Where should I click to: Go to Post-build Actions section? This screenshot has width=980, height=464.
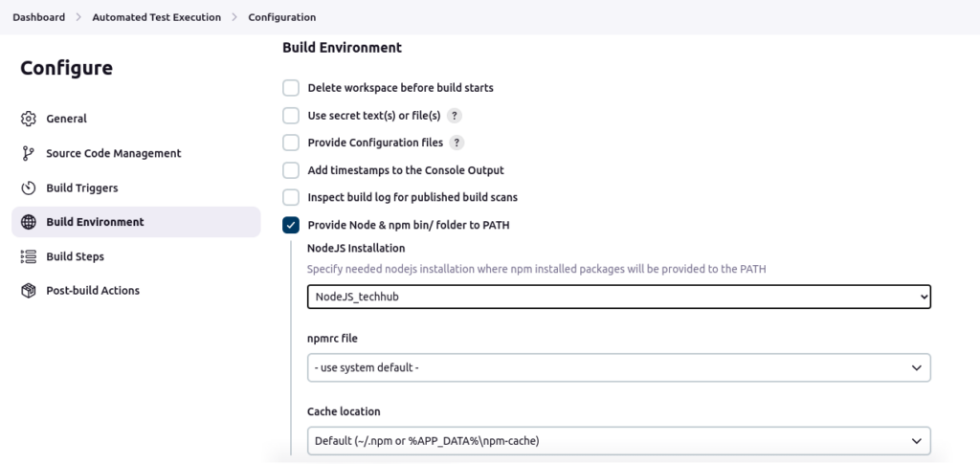[x=93, y=291]
